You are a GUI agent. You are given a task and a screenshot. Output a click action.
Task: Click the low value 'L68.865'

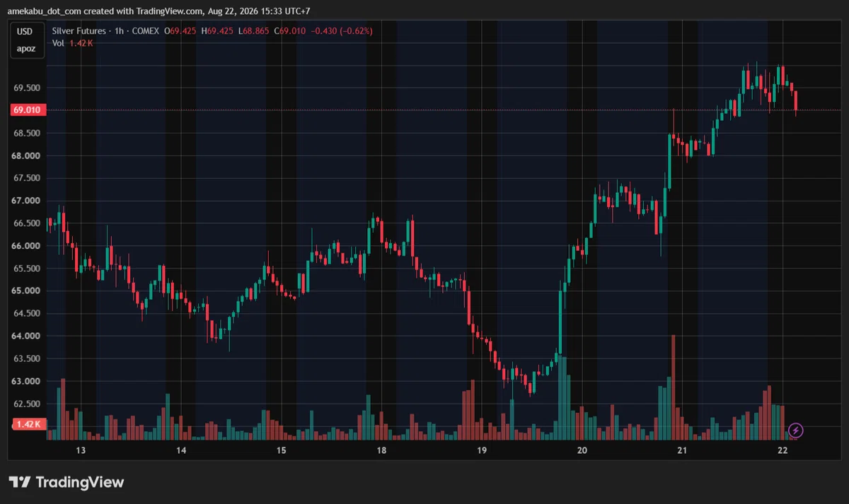coord(253,31)
